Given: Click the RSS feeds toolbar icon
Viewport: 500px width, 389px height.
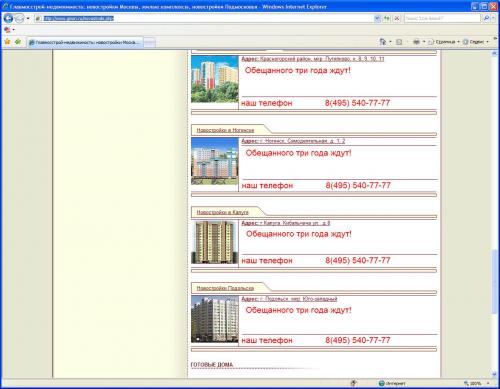Looking at the screenshot, I should point(399,42).
